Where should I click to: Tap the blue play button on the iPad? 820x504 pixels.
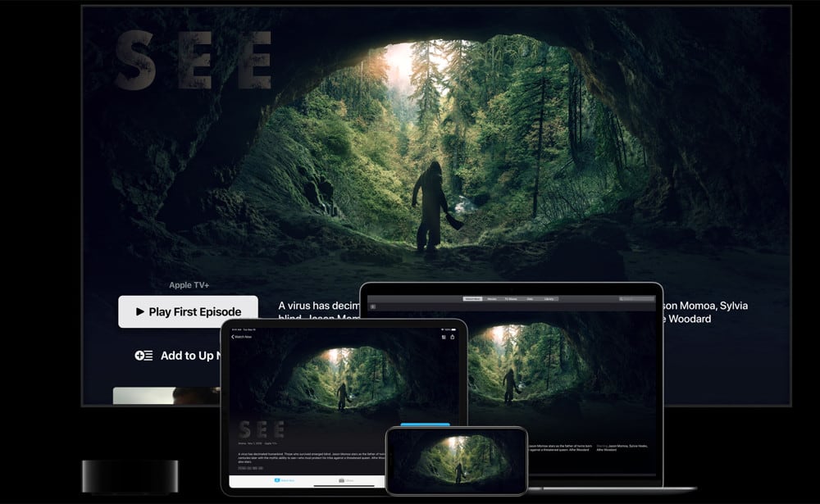pos(425,425)
